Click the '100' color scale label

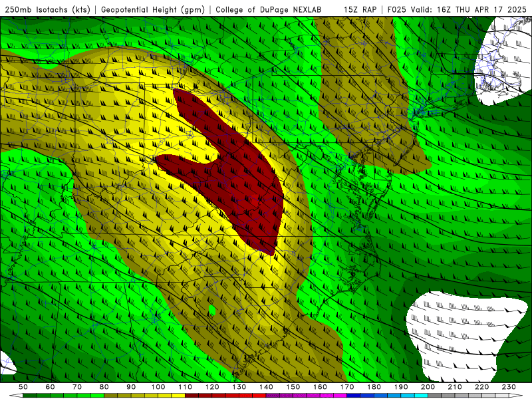tap(158, 387)
